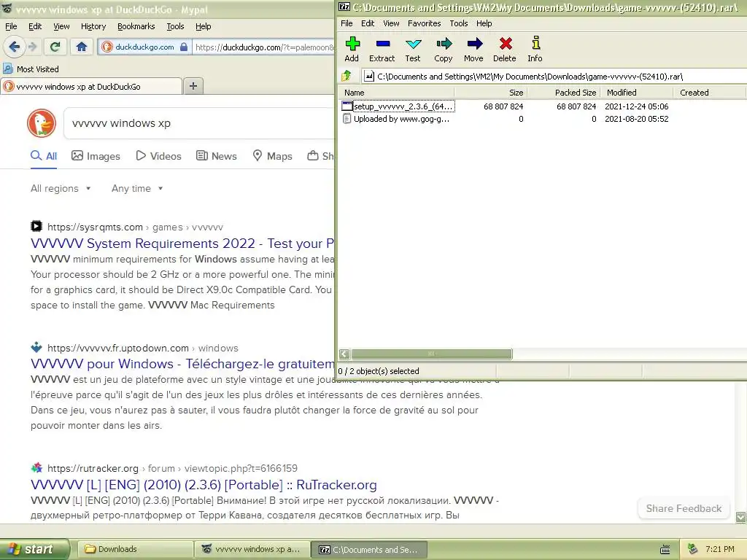747x560 pixels.
Task: Select the vvvvvv windows xp browser tab
Action: click(x=91, y=87)
